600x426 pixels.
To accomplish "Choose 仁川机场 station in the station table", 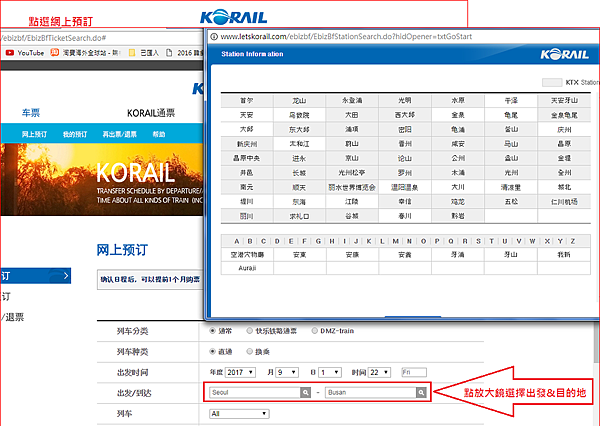I will (564, 201).
